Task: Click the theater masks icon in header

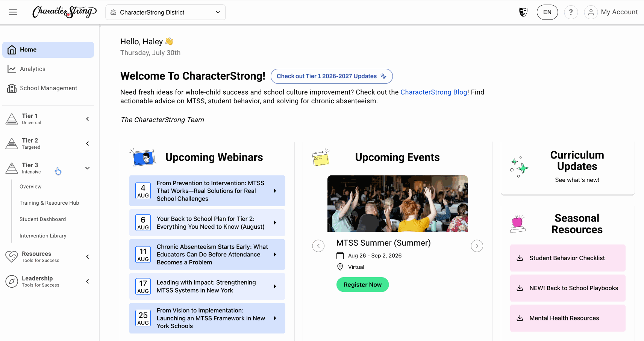Action: coord(523,12)
